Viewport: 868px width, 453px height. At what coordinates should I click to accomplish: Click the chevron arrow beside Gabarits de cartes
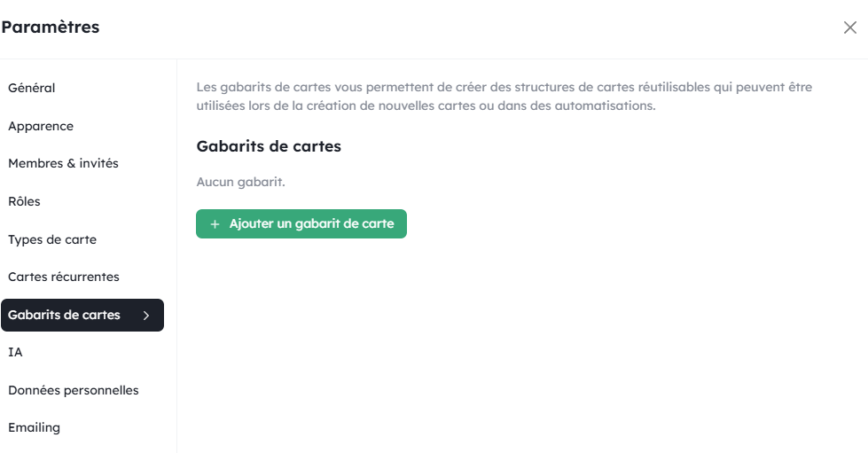[146, 315]
